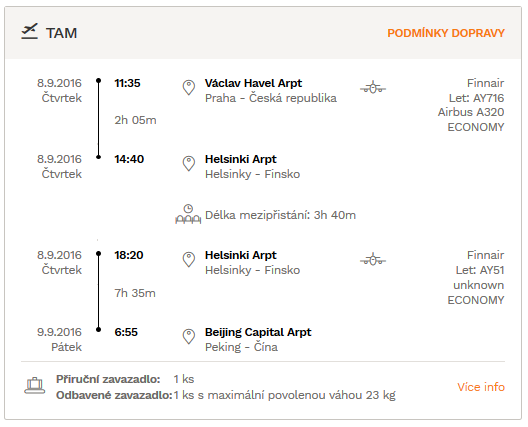Click the luggage icon near baggage info
The width and height of the screenshot is (528, 427).
(35, 386)
